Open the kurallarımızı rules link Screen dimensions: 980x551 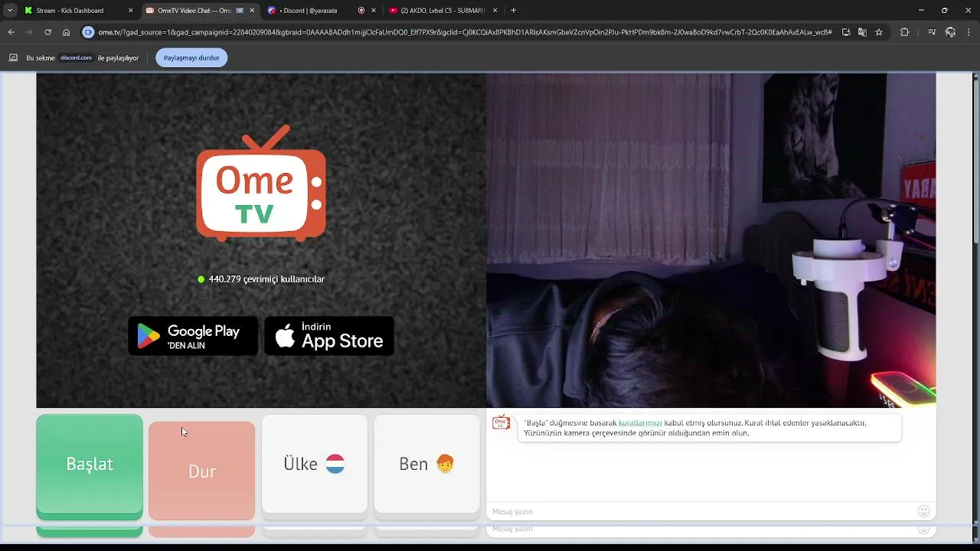pos(640,422)
